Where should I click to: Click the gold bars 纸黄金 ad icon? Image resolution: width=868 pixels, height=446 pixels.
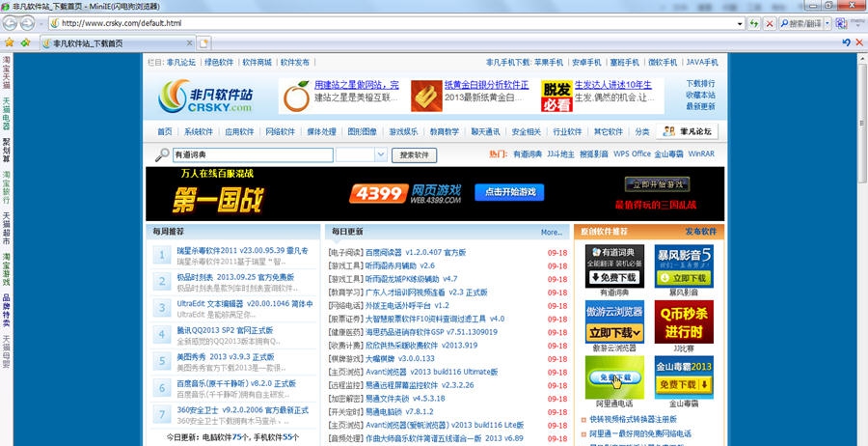[x=426, y=97]
